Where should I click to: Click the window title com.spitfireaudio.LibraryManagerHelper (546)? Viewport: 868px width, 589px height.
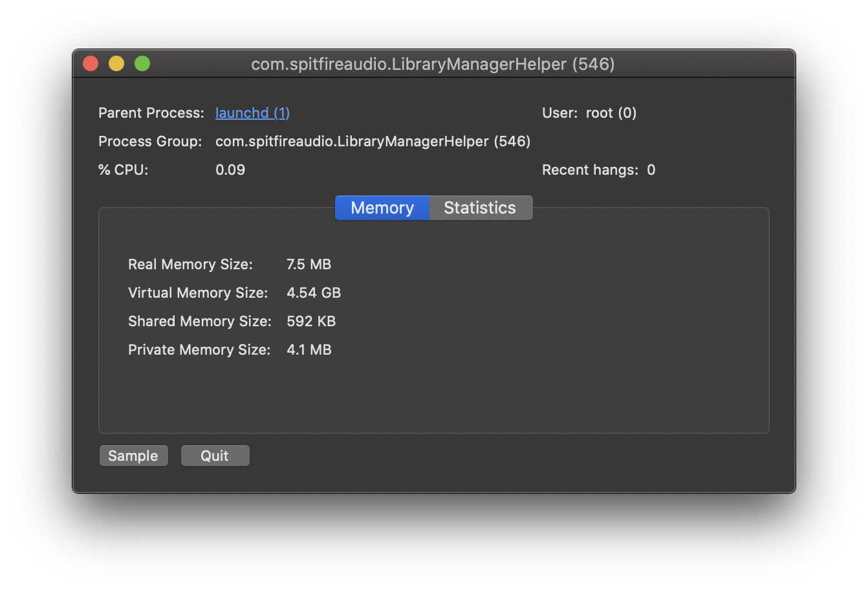pos(433,64)
